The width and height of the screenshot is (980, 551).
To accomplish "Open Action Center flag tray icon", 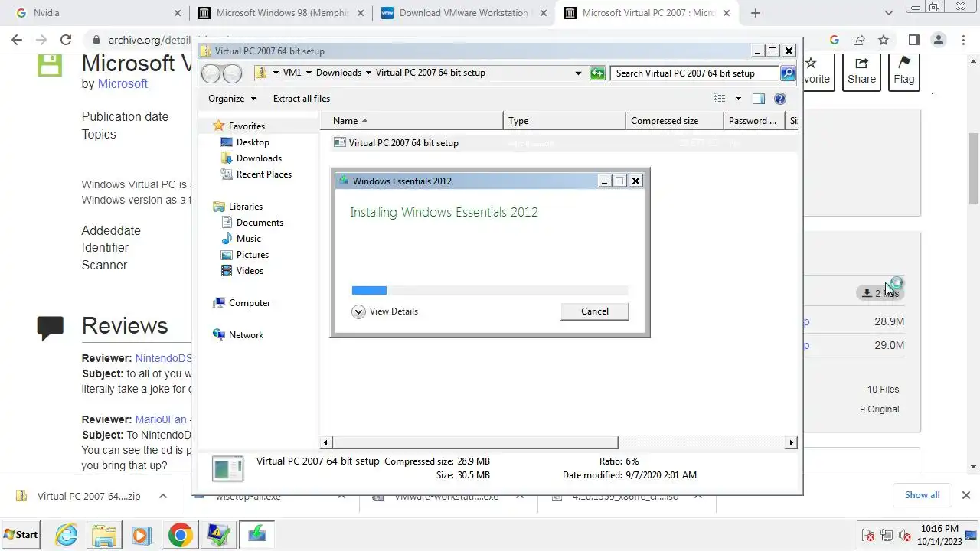I will 868,535.
